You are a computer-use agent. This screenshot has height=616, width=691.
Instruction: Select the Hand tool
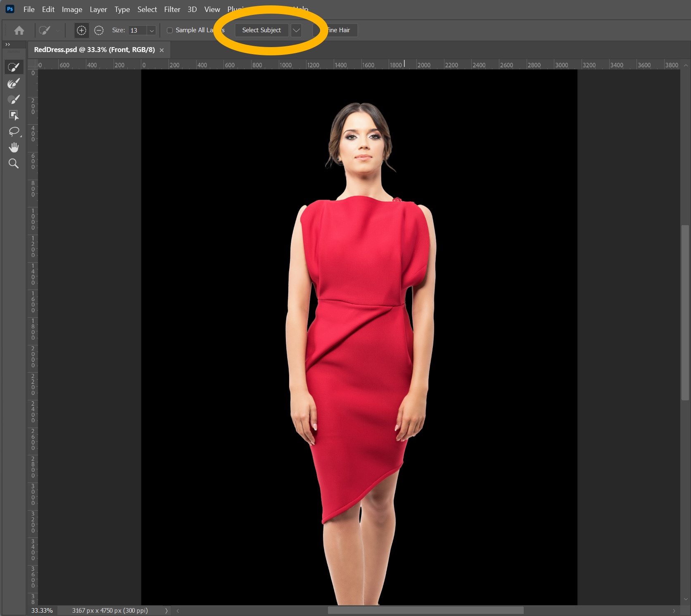(x=14, y=147)
